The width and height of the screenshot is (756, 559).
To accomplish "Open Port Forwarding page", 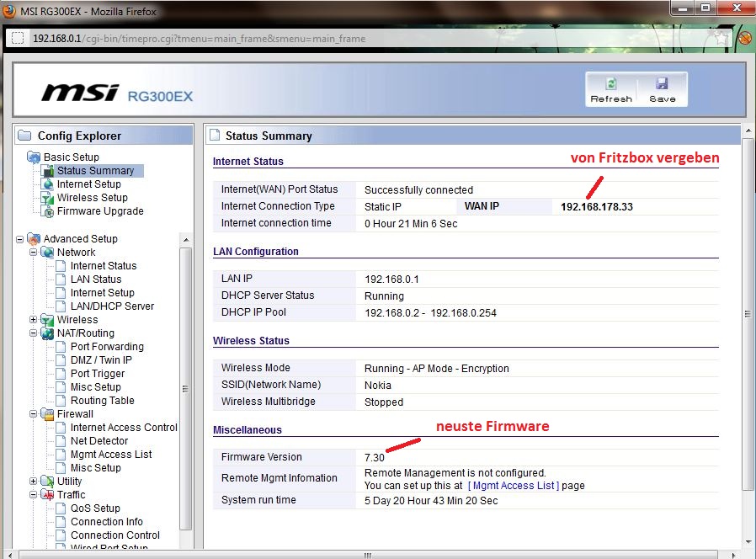I will point(107,347).
